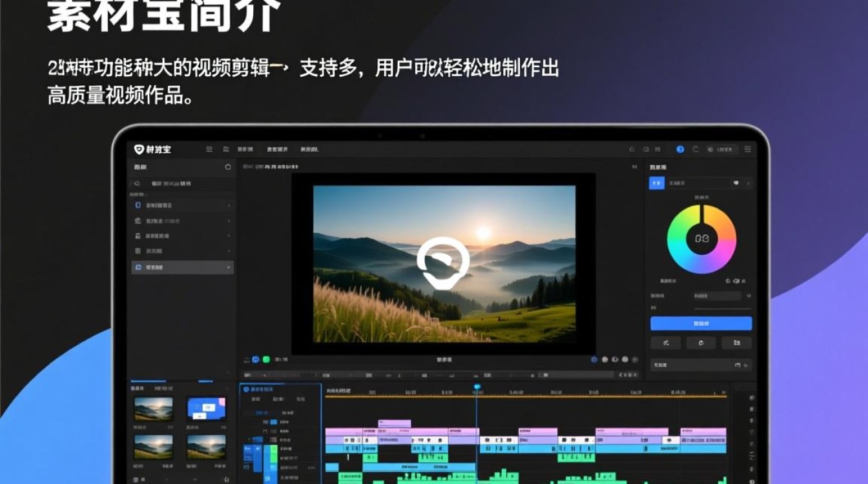Screen dimensions: 868x484
Task: Click the blue playhead marker on the timeline ruler
Action: click(x=477, y=387)
